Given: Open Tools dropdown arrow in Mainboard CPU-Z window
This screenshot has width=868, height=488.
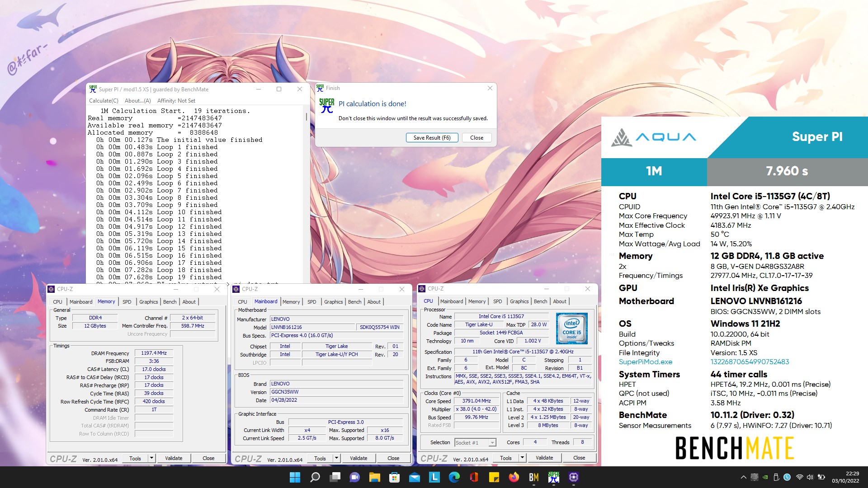Looking at the screenshot, I should point(336,458).
